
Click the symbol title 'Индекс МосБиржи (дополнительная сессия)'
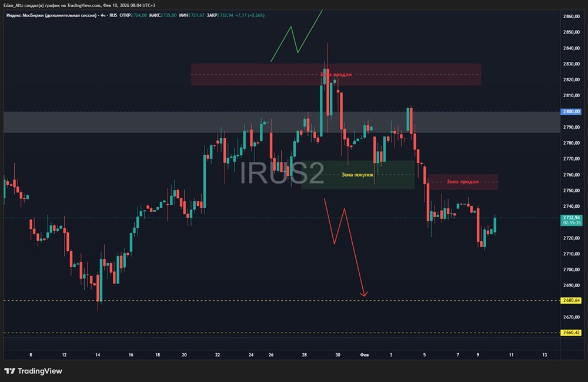pyautogui.click(x=52, y=15)
